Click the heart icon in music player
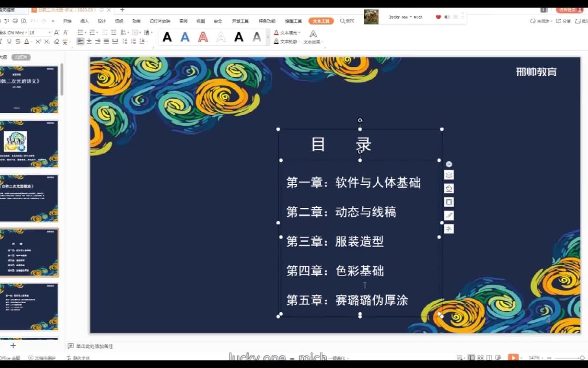Viewport: 588px width, 368px height. (438, 17)
